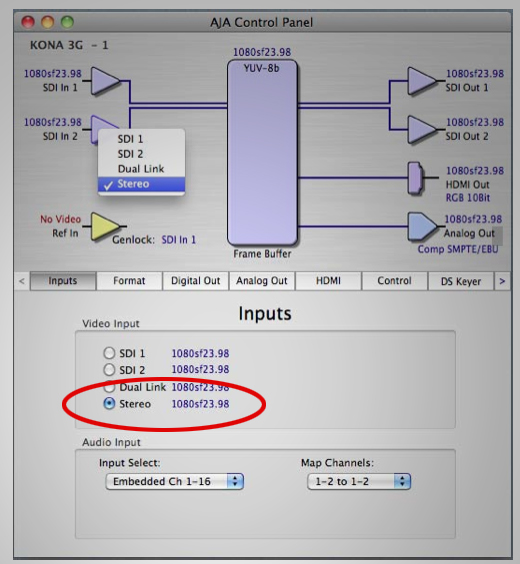The width and height of the screenshot is (520, 564).
Task: Zoom the window with the green button
Action: click(x=67, y=22)
